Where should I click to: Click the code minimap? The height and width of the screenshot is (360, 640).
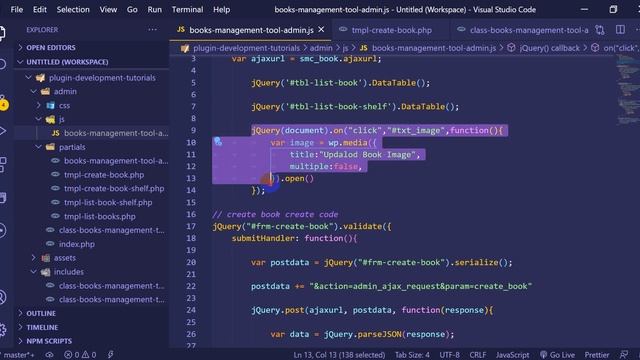628,90
